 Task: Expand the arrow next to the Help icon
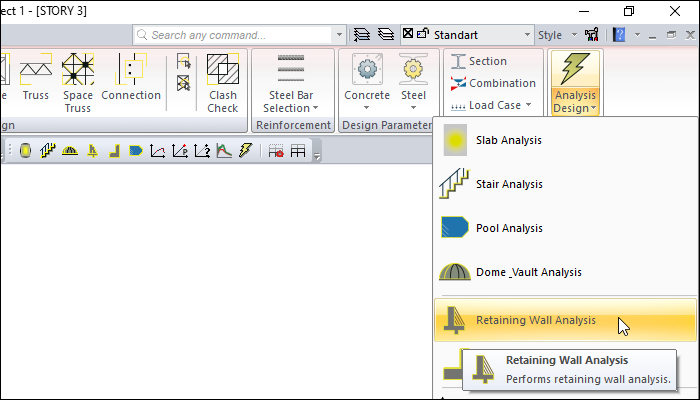pos(637,35)
